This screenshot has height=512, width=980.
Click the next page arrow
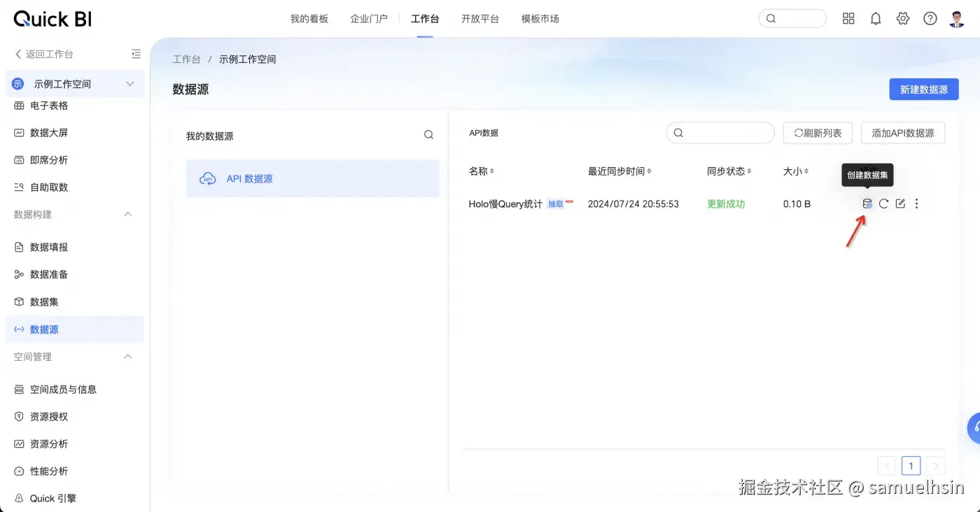pyautogui.click(x=936, y=465)
